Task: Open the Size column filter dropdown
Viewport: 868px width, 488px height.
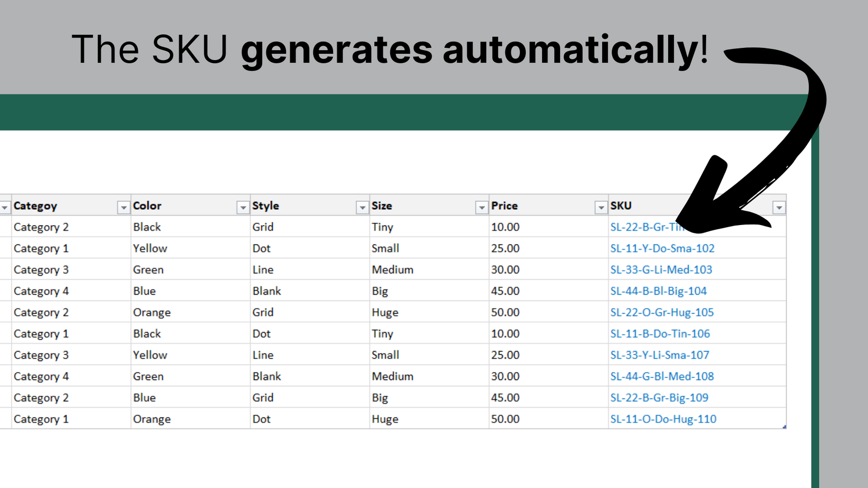Action: point(481,206)
